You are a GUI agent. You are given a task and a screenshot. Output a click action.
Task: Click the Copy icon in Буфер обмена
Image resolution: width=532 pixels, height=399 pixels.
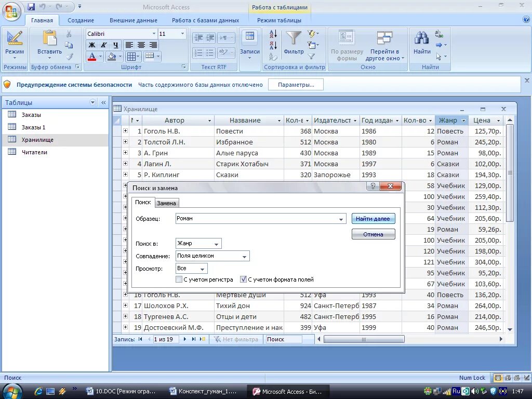point(69,45)
